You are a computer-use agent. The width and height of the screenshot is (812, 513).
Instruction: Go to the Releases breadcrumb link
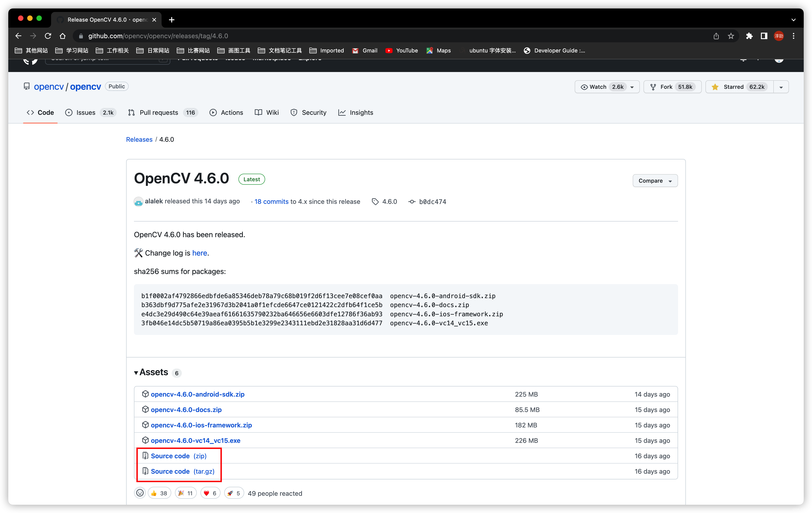click(139, 140)
